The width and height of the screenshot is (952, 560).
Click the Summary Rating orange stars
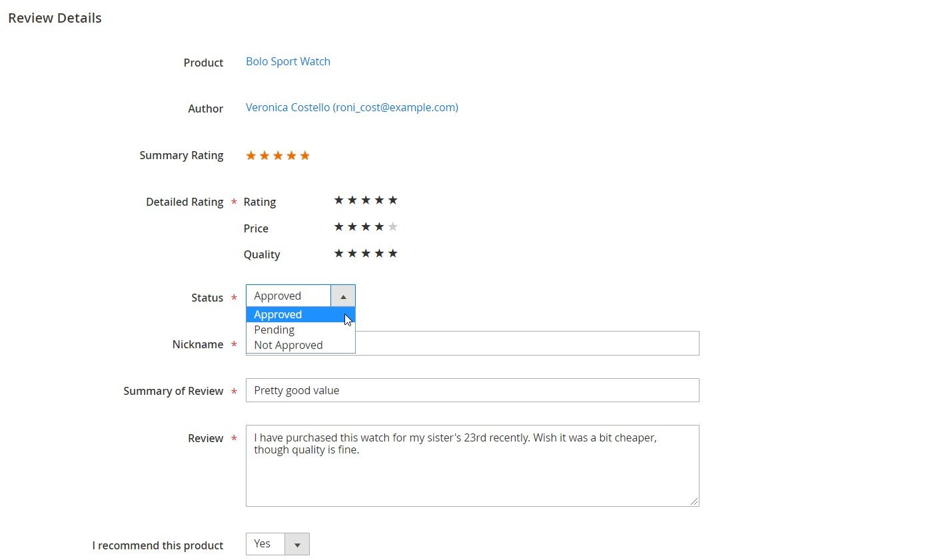pyautogui.click(x=278, y=155)
